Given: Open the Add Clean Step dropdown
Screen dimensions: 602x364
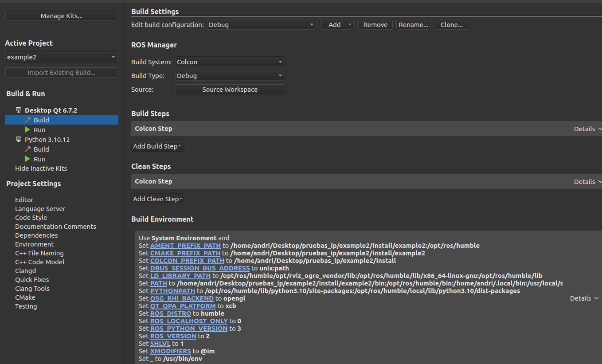Looking at the screenshot, I should (x=159, y=199).
